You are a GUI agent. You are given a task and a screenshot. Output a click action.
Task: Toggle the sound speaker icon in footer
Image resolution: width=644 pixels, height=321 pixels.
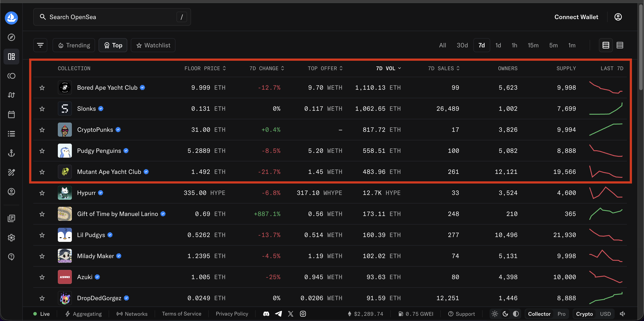(622, 314)
